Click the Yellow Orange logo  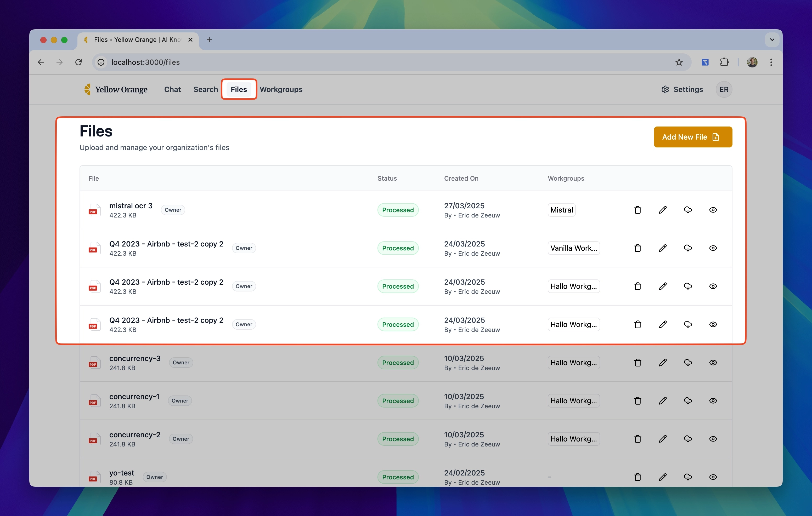pos(116,89)
